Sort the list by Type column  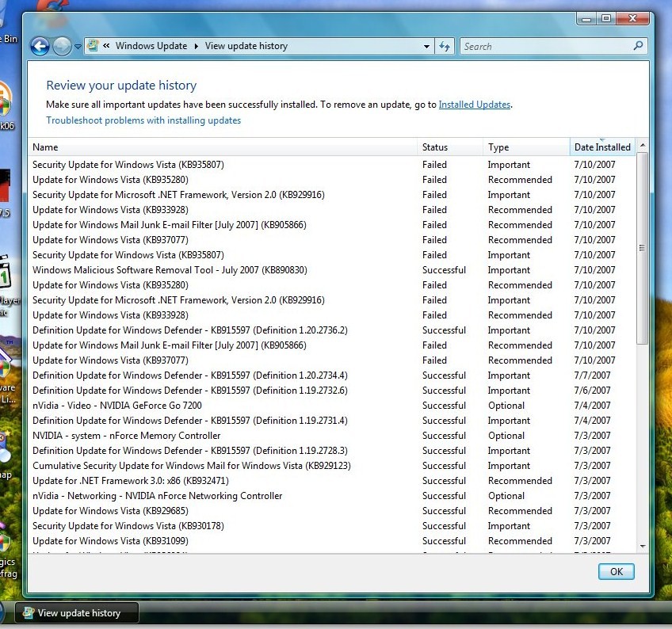527,147
